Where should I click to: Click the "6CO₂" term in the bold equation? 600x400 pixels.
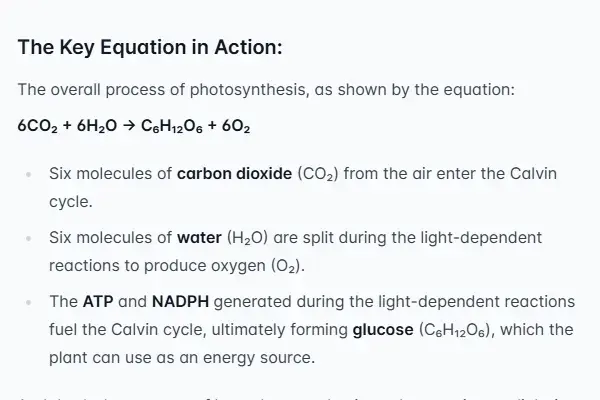coord(39,129)
